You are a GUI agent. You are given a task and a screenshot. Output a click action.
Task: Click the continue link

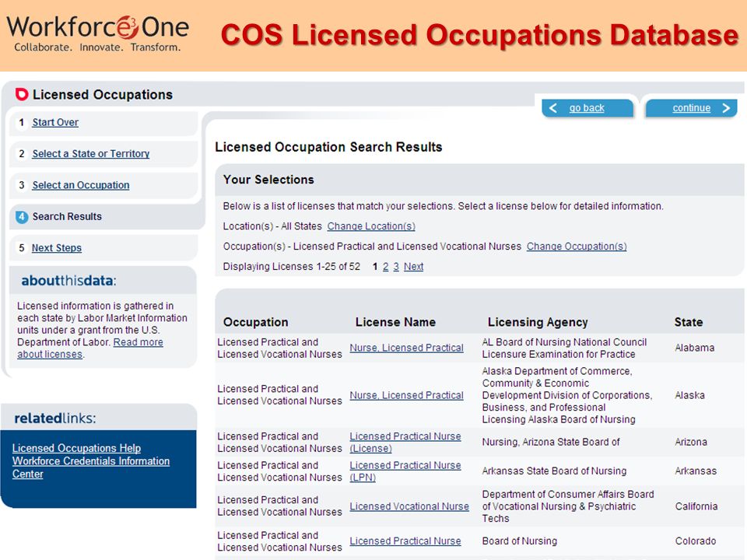(x=691, y=108)
